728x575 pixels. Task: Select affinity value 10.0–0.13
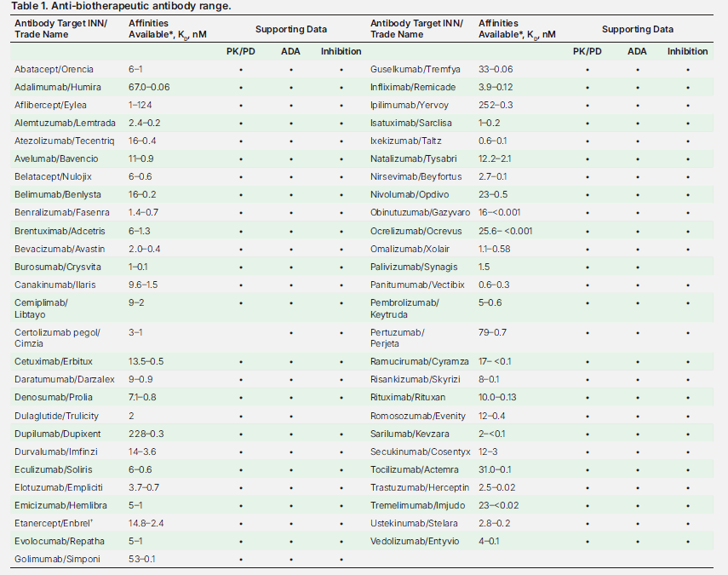pyautogui.click(x=497, y=398)
